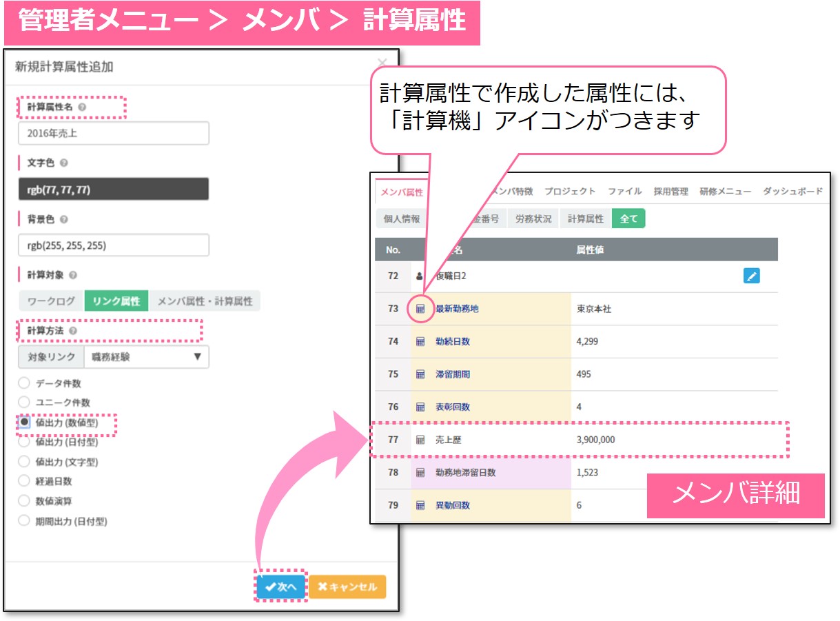Switch calculation target to ワークログ
The width and height of the screenshot is (840, 621).
pos(51,301)
